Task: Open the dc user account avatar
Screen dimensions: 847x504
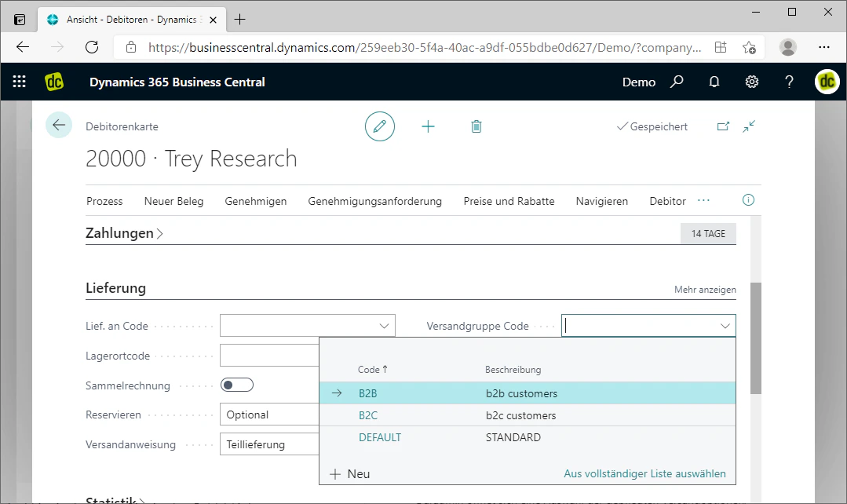Action: (x=827, y=82)
